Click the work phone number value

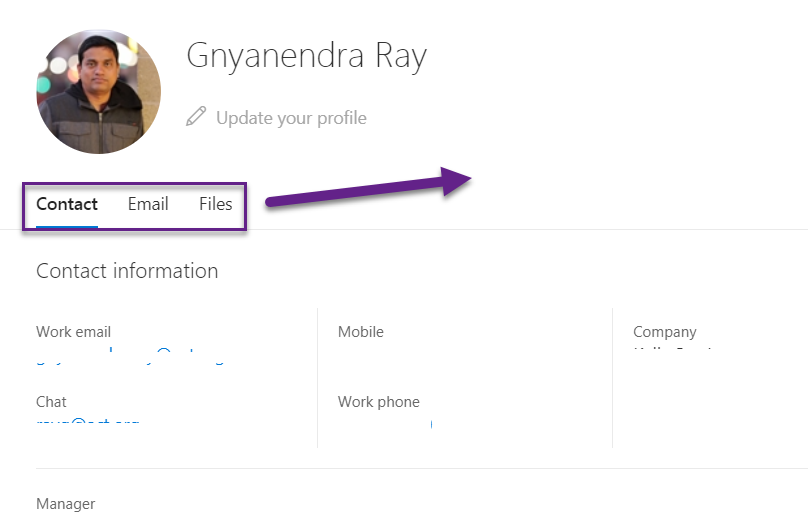point(431,424)
